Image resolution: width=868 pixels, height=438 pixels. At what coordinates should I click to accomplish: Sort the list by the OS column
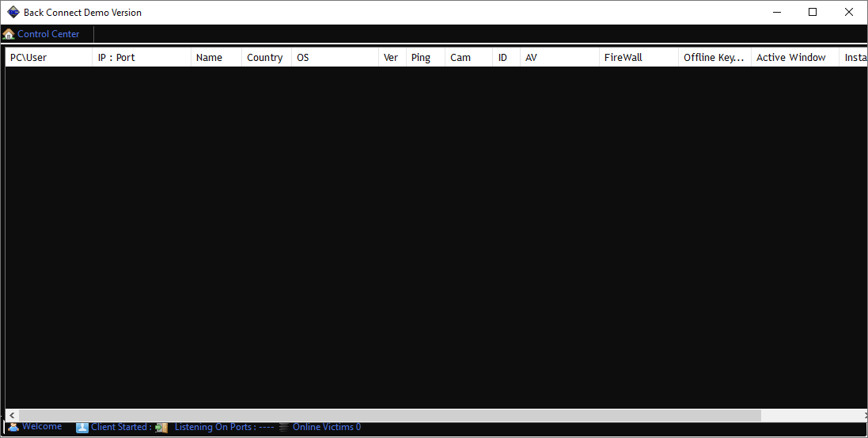[x=334, y=57]
